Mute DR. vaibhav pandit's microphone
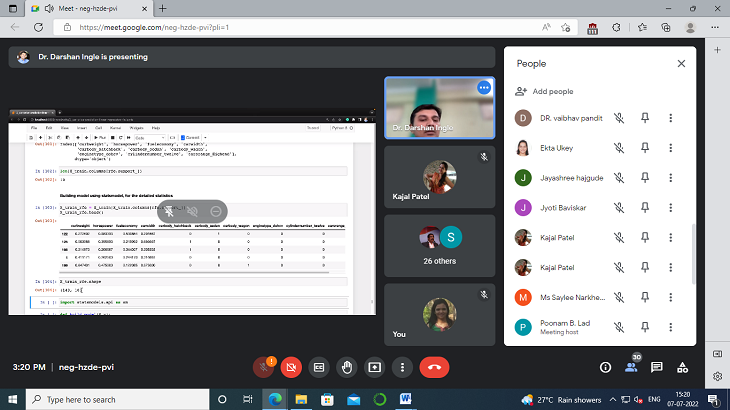This screenshot has width=730, height=410. 620,118
